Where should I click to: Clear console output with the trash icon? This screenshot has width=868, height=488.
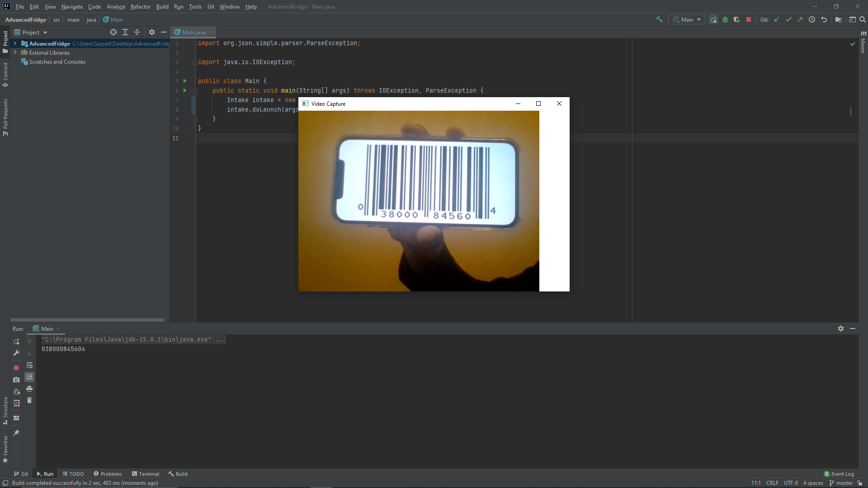tap(29, 400)
